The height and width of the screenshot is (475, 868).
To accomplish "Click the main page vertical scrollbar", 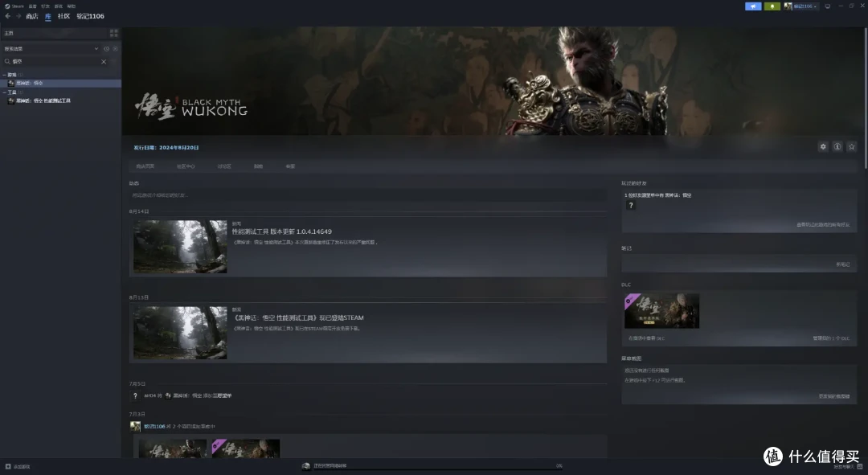I will point(866,97).
